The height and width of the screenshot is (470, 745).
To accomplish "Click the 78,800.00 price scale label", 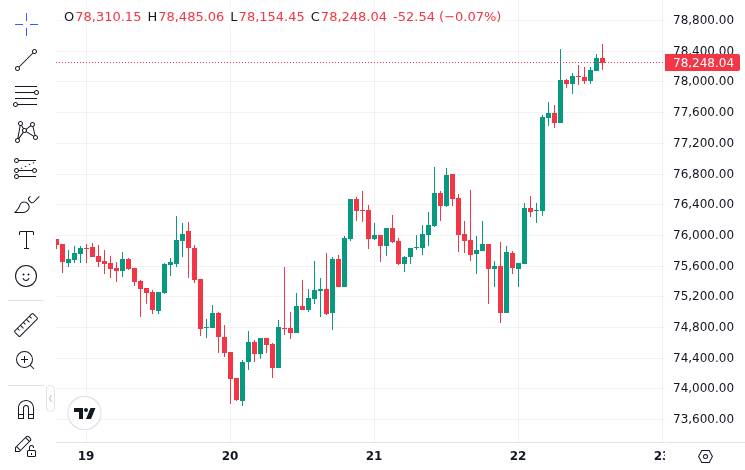I will pyautogui.click(x=703, y=19).
